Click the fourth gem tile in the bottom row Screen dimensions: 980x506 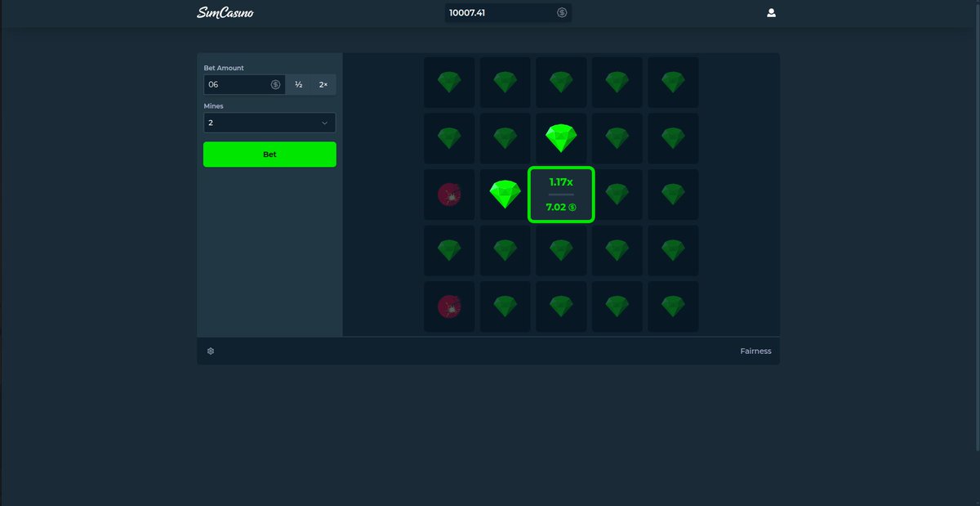[x=617, y=307]
